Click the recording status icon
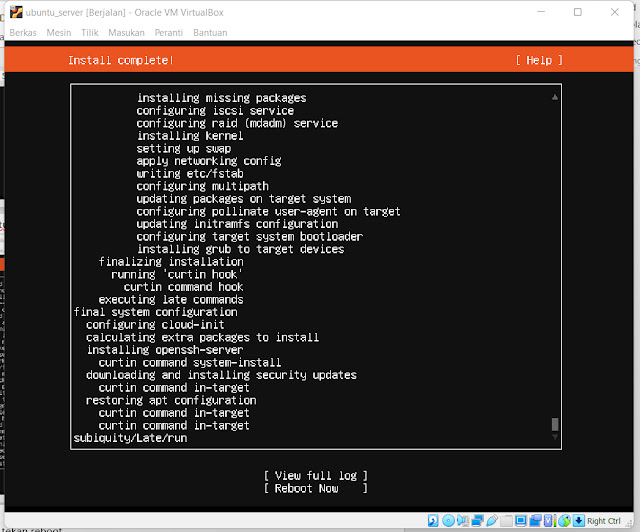Viewport: 640px width, 532px height. coord(535,521)
